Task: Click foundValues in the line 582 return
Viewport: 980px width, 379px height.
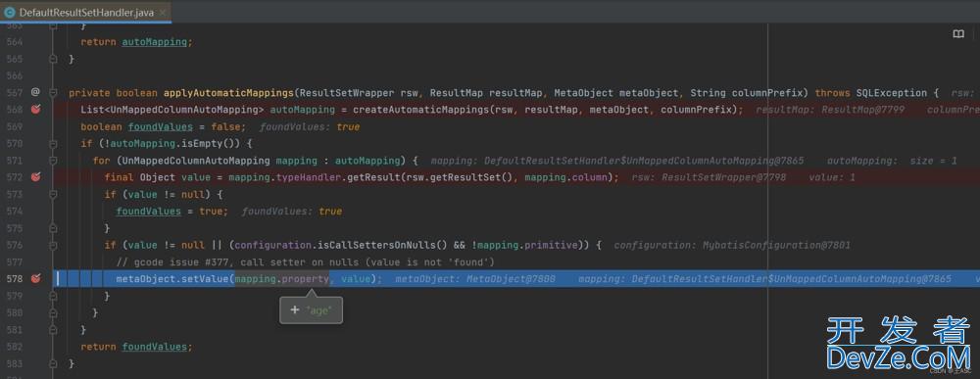Action: click(x=155, y=347)
